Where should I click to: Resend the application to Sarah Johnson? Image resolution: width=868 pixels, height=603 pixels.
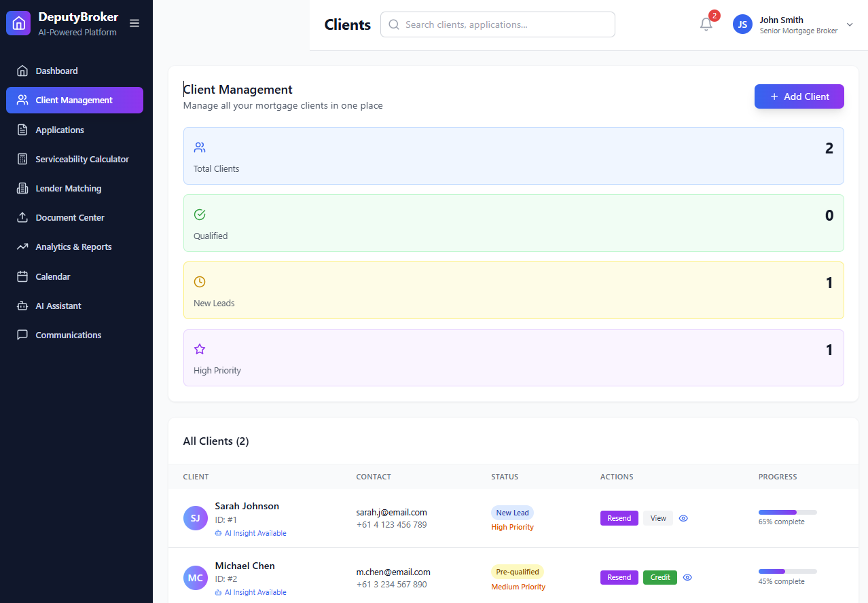click(x=619, y=518)
